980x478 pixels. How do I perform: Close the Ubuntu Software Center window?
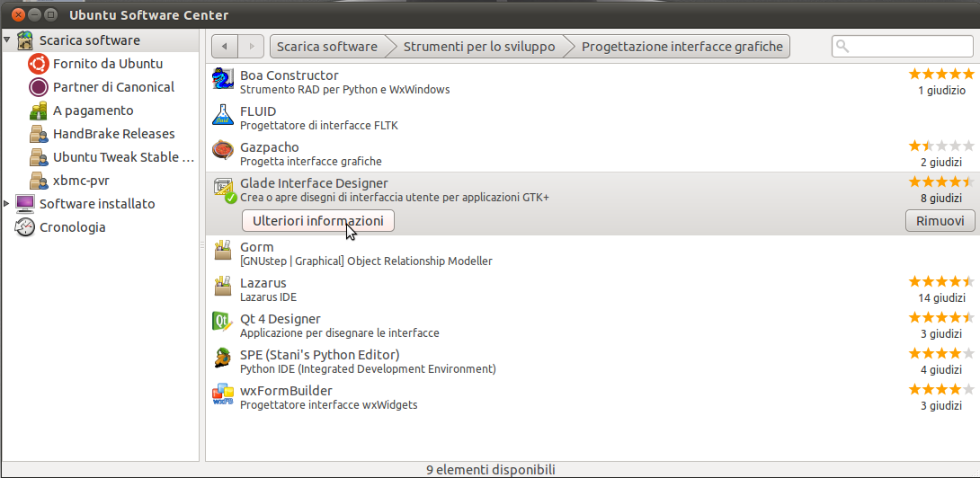tap(20, 13)
